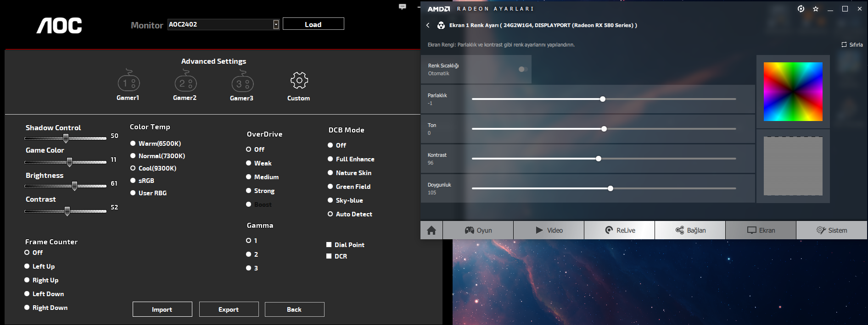The image size is (868, 325).
Task: Select the Gamer1 preset icon
Action: [129, 81]
